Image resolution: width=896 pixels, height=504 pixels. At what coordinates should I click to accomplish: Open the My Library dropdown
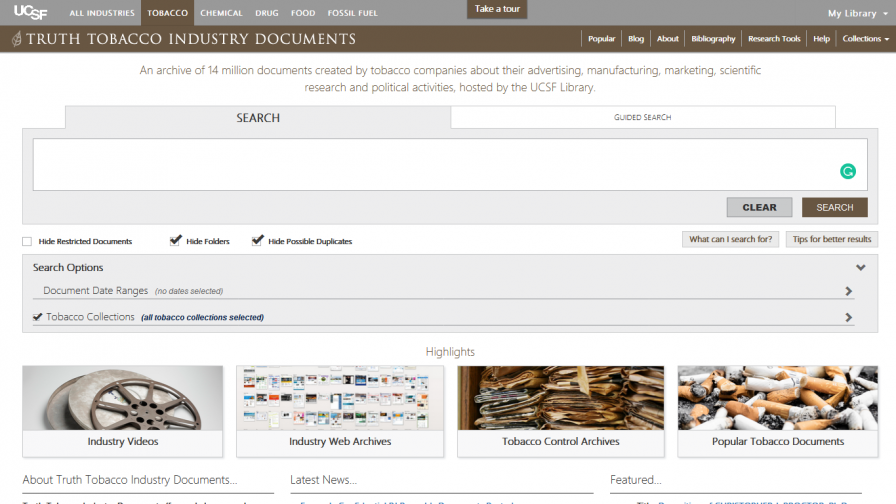click(858, 13)
